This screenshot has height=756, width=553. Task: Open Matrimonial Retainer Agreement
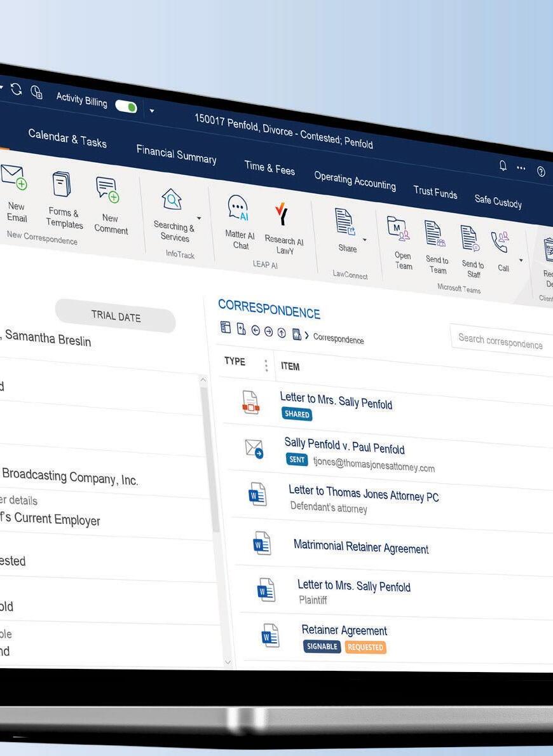coord(360,547)
